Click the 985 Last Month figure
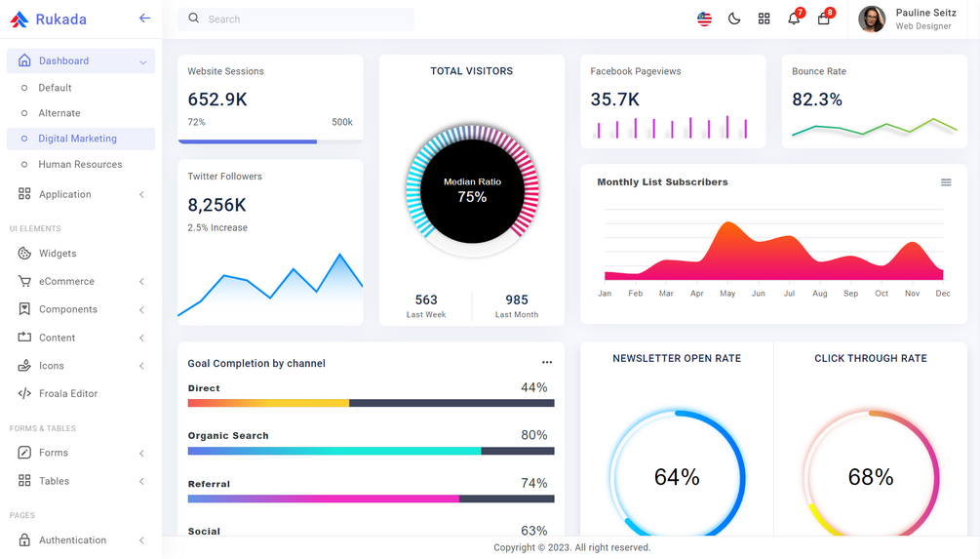 point(517,300)
